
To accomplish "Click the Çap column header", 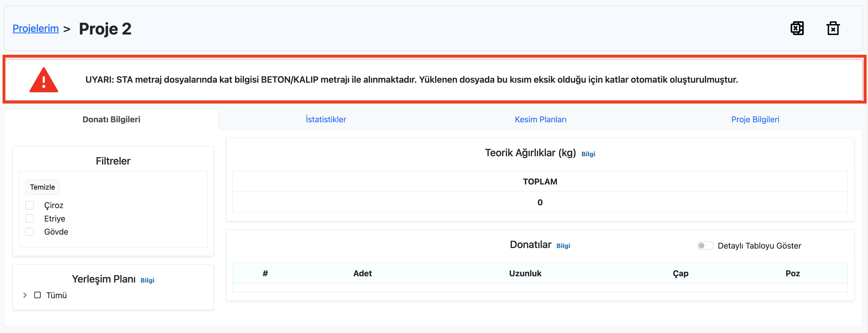I will coord(680,273).
